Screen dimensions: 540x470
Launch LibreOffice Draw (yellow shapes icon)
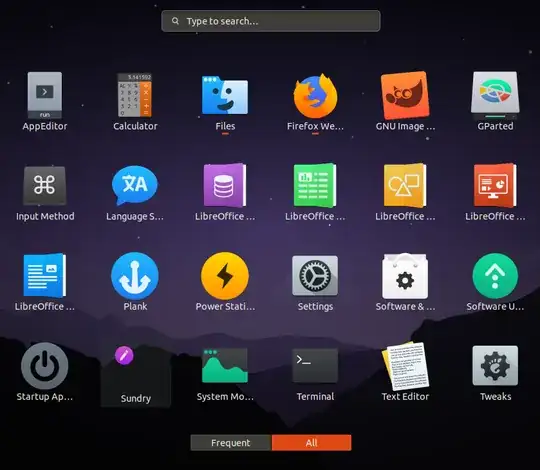coord(405,186)
